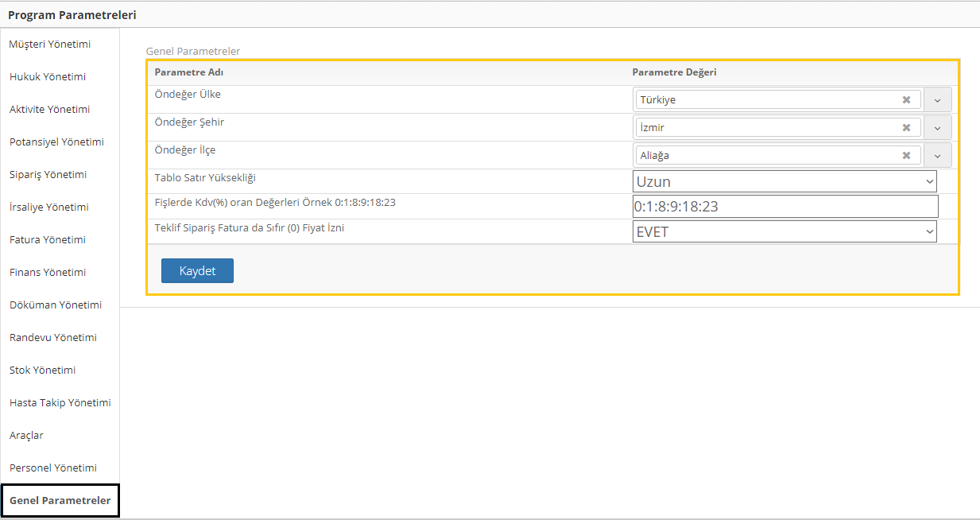Expand the Öndeğer Şehir dropdown arrow

(x=937, y=128)
